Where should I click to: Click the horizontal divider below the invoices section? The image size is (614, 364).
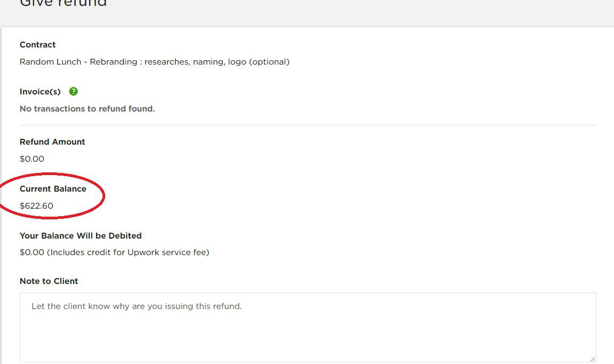coord(308,125)
